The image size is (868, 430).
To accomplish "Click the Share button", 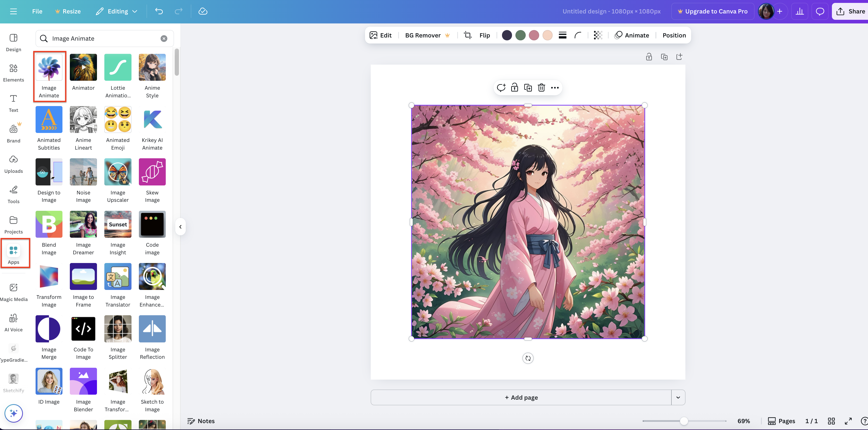I will (850, 11).
